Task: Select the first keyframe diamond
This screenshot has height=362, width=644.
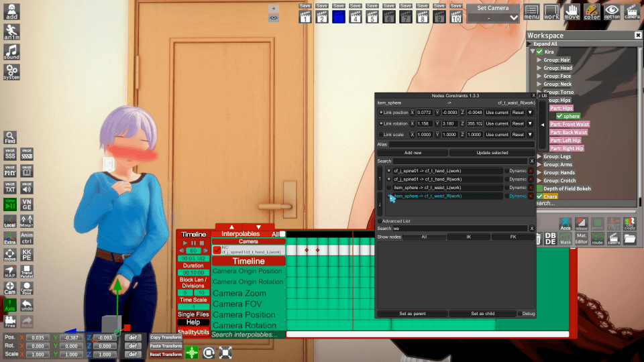Action: tap(307, 250)
